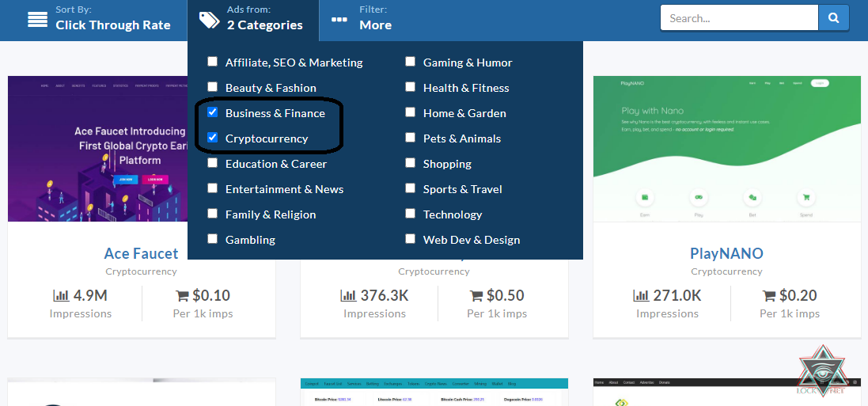The width and height of the screenshot is (868, 406).
Task: Click the PlayNANO green website thumbnail
Action: [726, 150]
